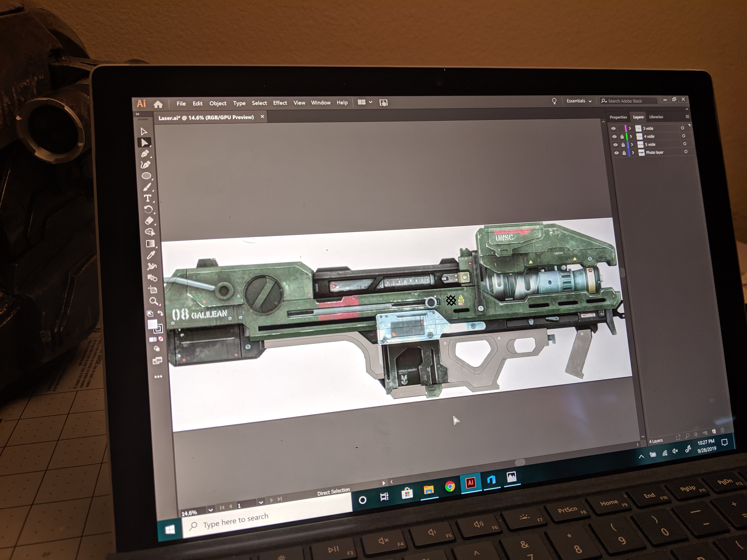Open the File menu
Viewport: 747px width, 560px height.
181,104
